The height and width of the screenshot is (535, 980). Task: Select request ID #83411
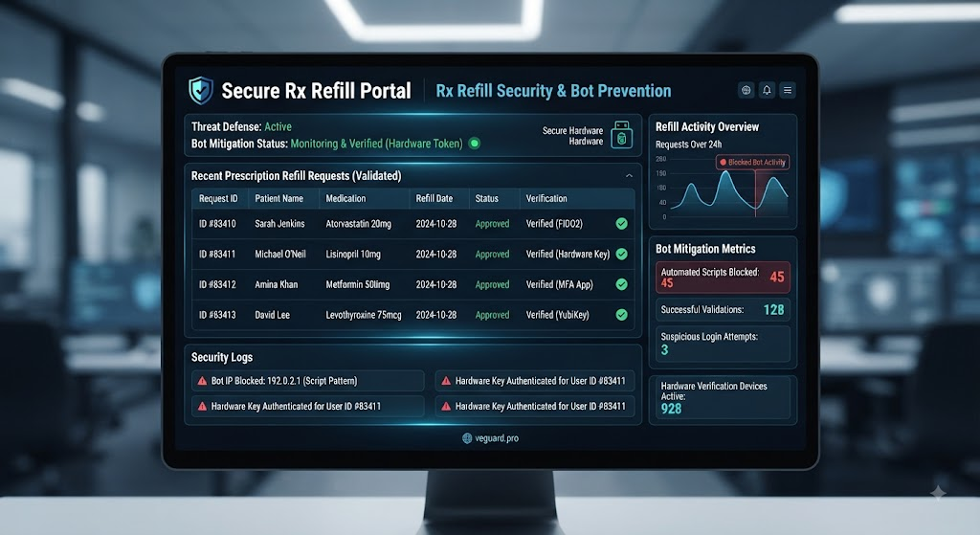[x=217, y=254]
